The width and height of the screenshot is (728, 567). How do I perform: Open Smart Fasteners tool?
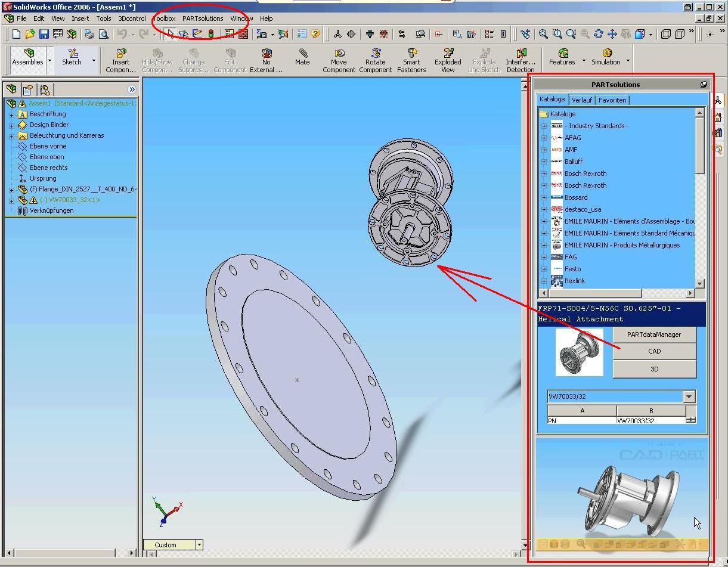[411, 61]
